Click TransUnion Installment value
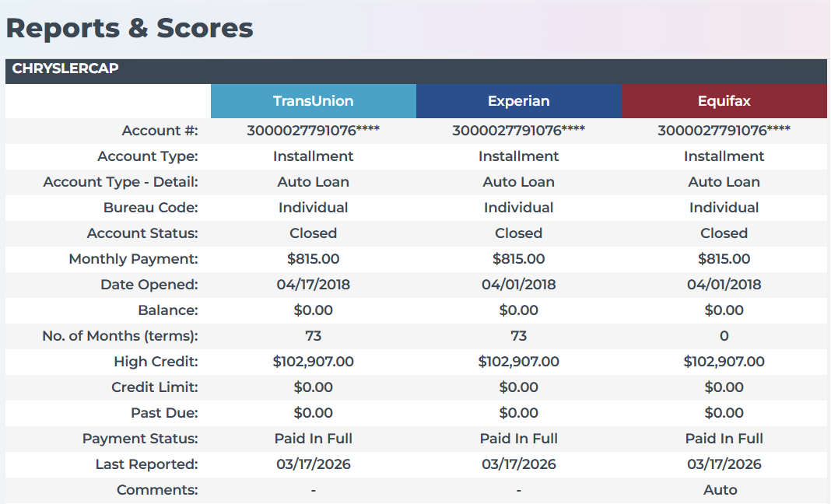The image size is (831, 504). tap(314, 156)
